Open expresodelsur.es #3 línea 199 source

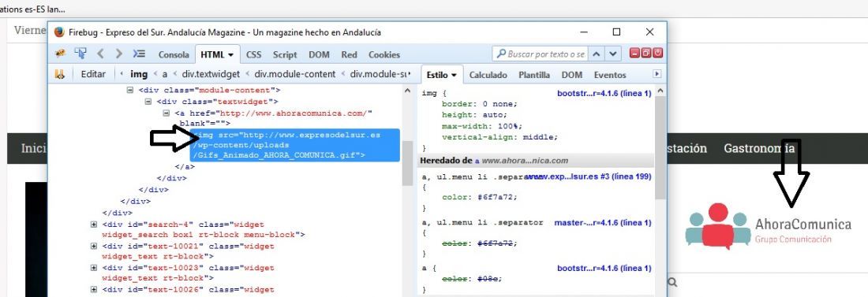pos(589,176)
